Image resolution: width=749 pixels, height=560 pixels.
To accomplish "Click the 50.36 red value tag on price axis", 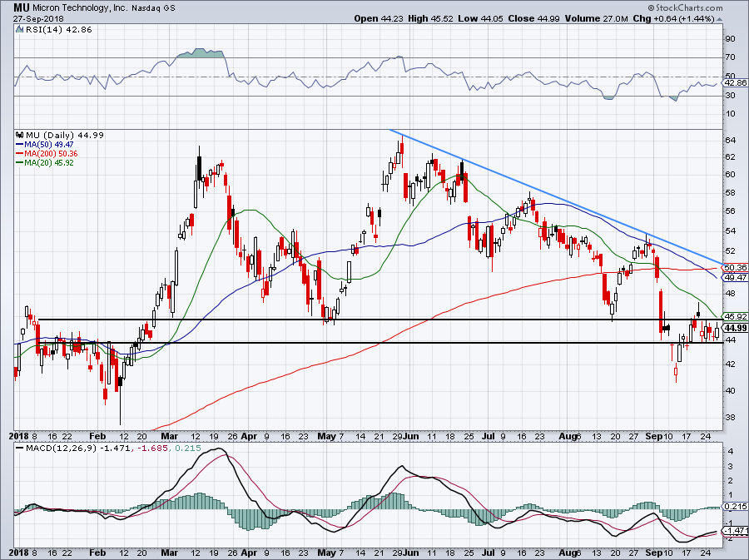I will 737,268.
